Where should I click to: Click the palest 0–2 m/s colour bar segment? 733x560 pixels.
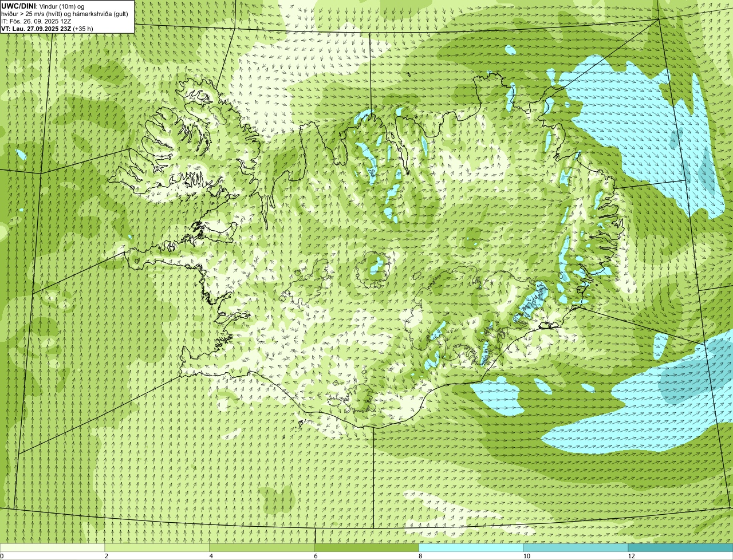[x=52, y=548]
